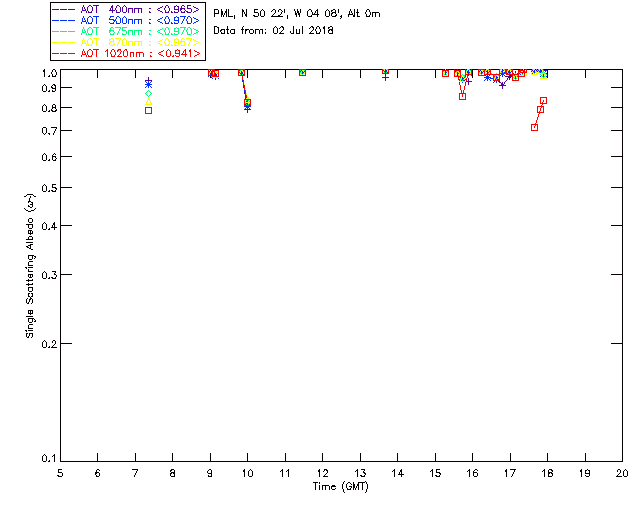Click the purple plus marker near 13.7 hours
The height and width of the screenshot is (512, 640).
click(x=385, y=77)
